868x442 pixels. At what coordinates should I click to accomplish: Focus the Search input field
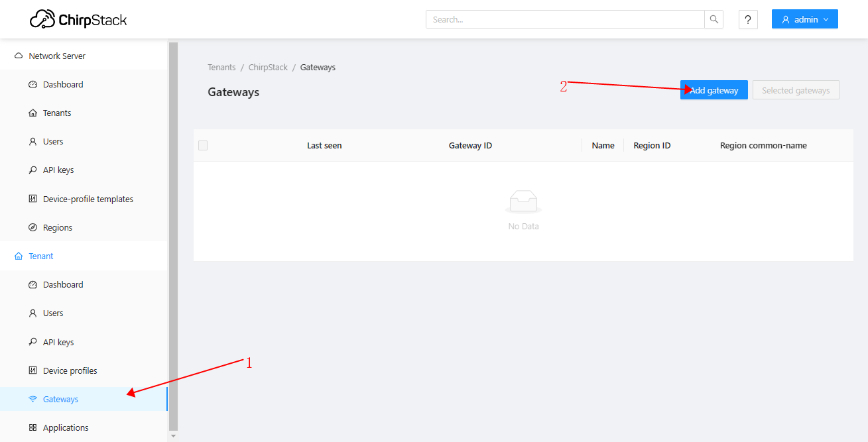[565, 19]
